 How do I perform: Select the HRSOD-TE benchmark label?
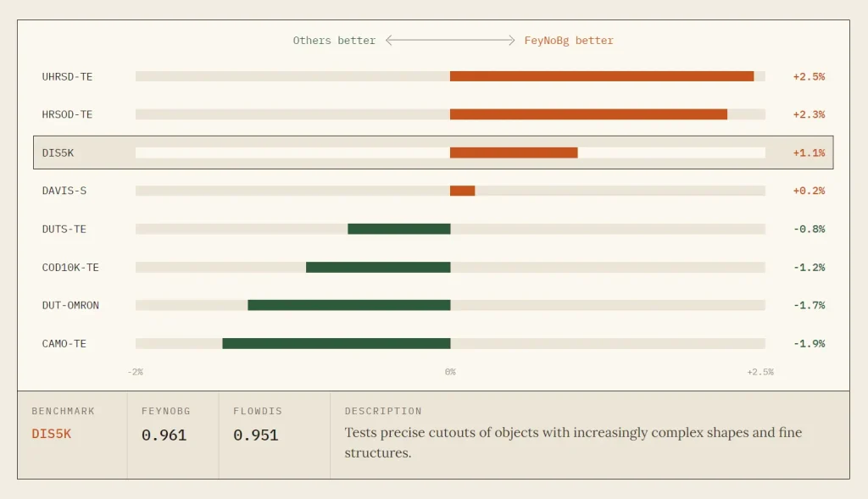67,114
